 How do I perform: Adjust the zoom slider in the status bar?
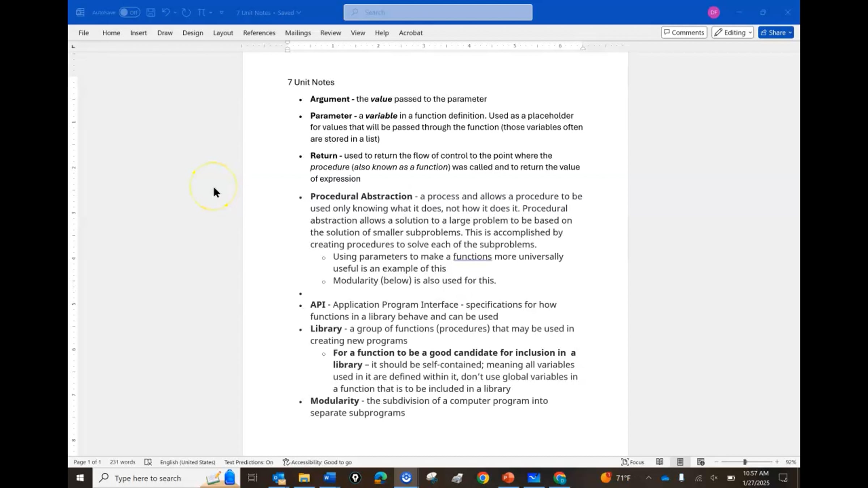tap(745, 462)
